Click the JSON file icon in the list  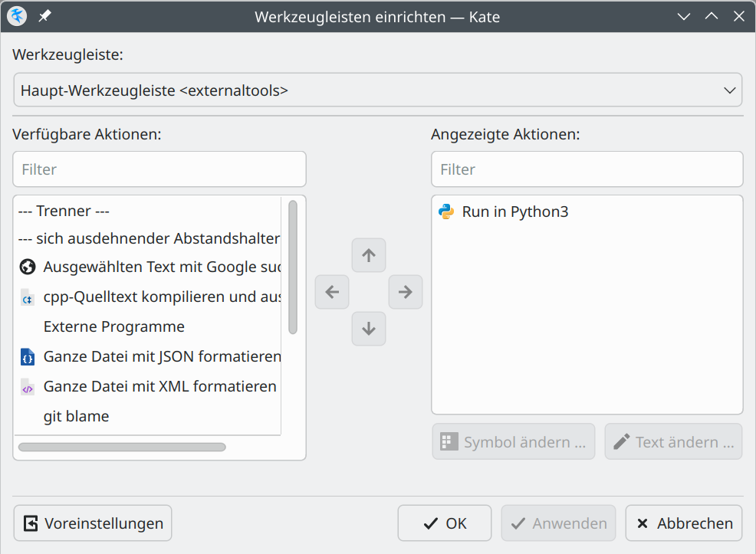(28, 357)
